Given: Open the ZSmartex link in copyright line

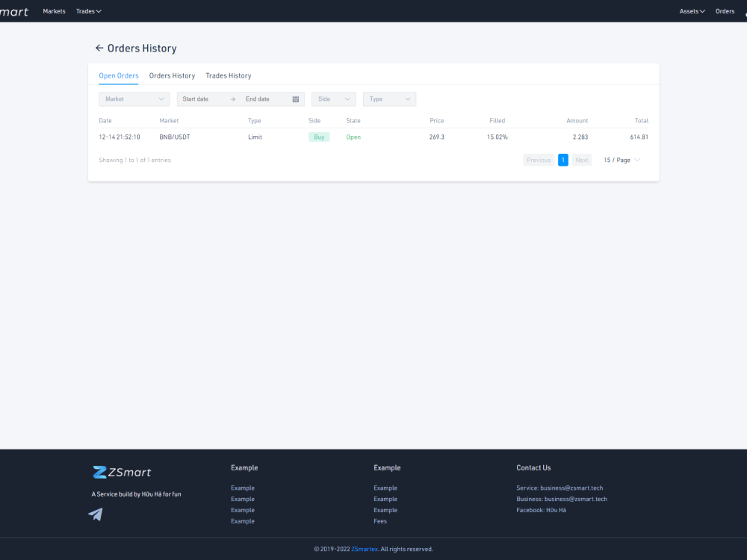Looking at the screenshot, I should [365, 549].
